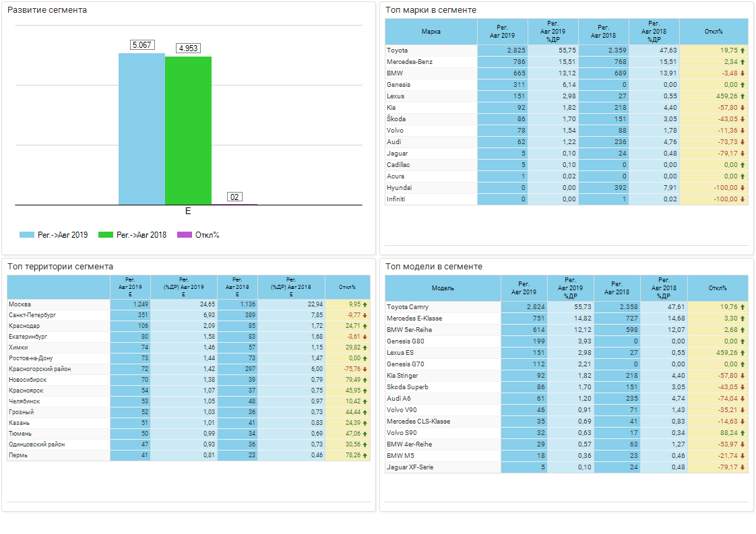Select the Toyota brand name cell

click(x=431, y=50)
